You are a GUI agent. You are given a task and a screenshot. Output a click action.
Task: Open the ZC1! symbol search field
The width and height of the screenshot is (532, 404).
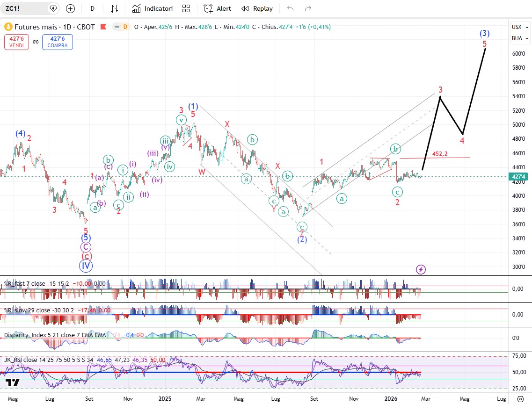click(23, 8)
